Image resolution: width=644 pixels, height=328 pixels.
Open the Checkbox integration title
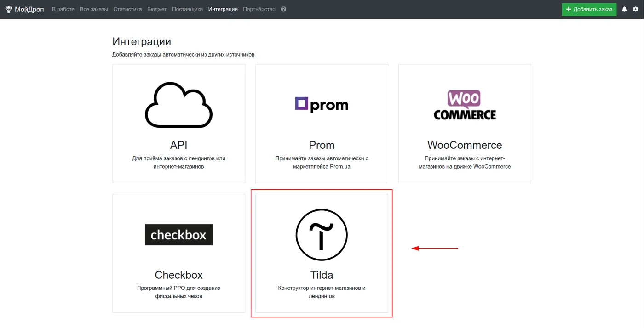click(x=178, y=275)
